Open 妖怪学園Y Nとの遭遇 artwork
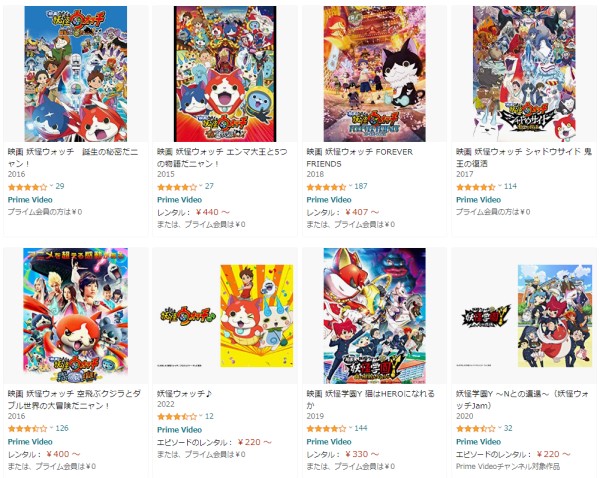The image size is (600, 478). [x=524, y=316]
